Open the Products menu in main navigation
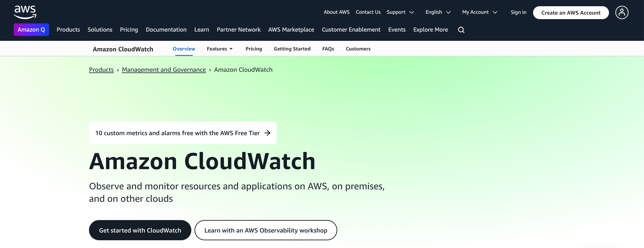Screen dimensions: 644x248 click(68, 30)
